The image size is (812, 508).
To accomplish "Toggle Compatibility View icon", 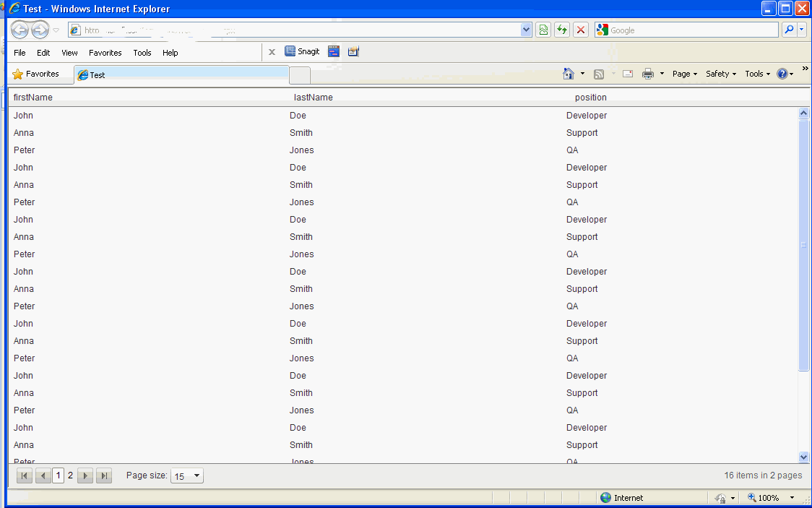I will pyautogui.click(x=543, y=30).
